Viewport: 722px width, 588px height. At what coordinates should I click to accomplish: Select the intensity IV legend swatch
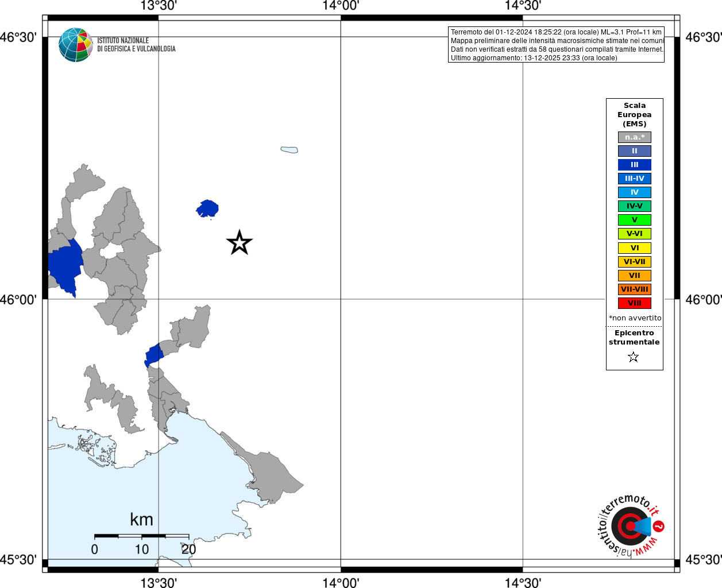pos(635,192)
